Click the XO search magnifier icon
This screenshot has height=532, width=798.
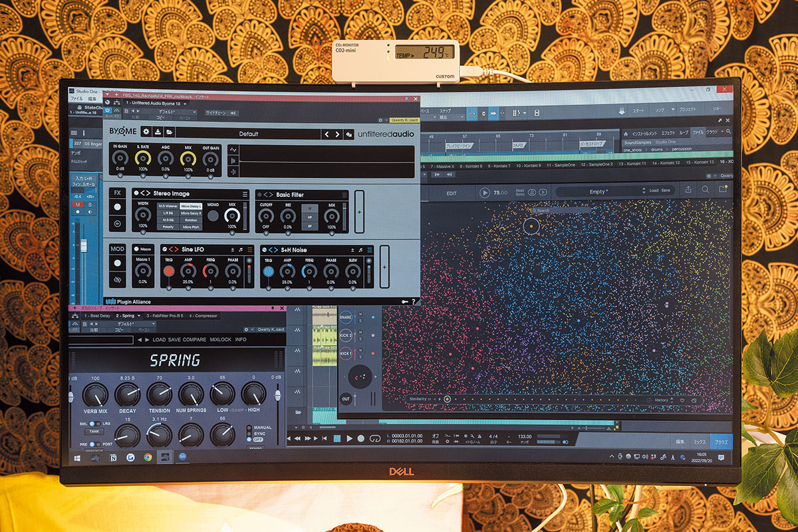[706, 190]
